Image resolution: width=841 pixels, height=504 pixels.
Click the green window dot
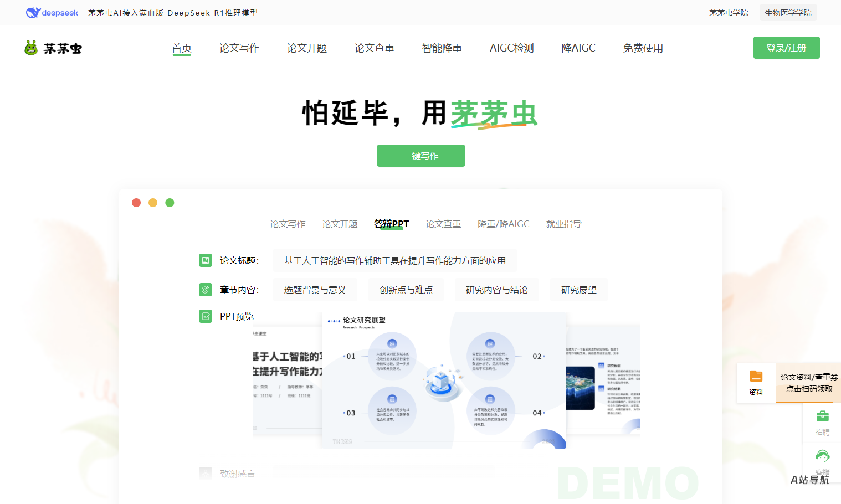[x=170, y=203]
